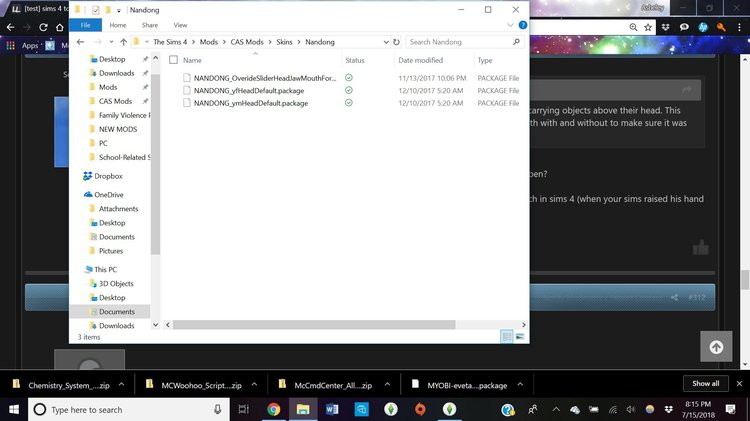Bookmark page with star icon in browser
Screen dimensions: 750x421
648,27
